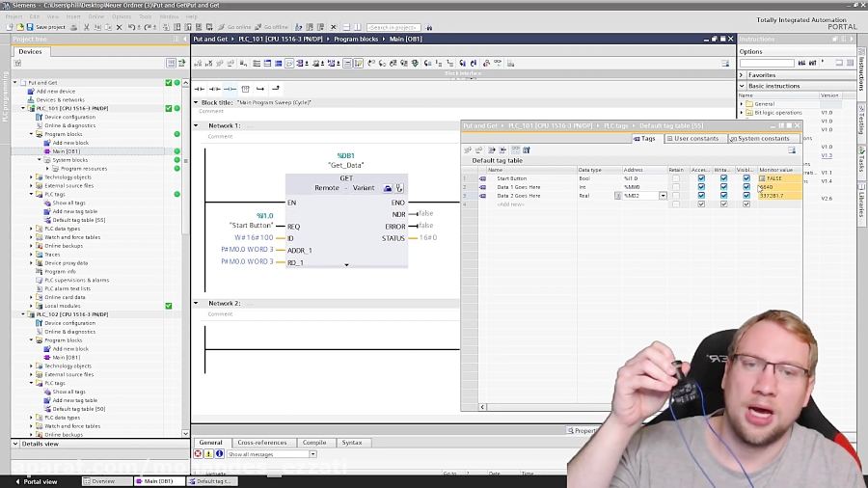Screen dimensions: 868x488
Task: Toggle Retain checkbox for Start Button tag
Action: pyautogui.click(x=675, y=178)
